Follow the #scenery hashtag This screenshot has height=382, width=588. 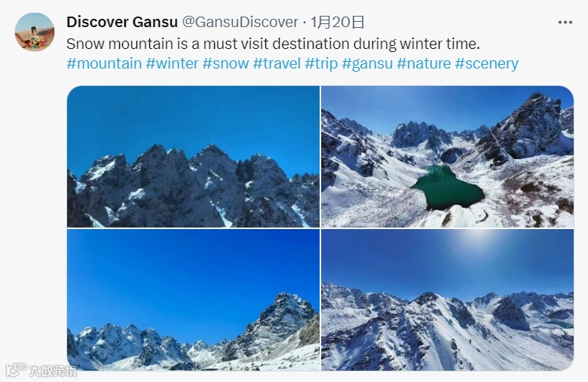pos(486,63)
